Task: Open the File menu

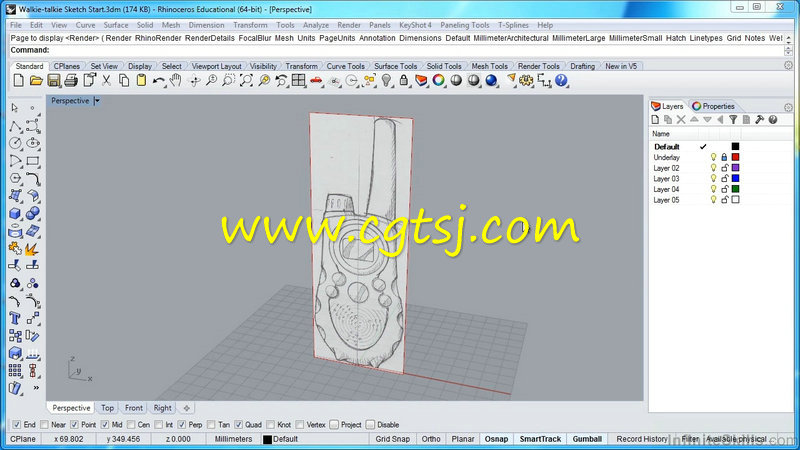Action: [16, 25]
